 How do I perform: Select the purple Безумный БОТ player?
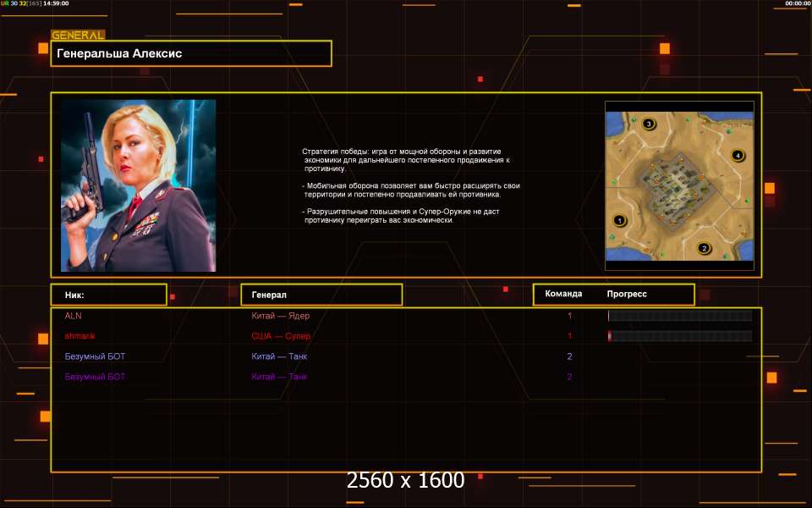coord(95,377)
